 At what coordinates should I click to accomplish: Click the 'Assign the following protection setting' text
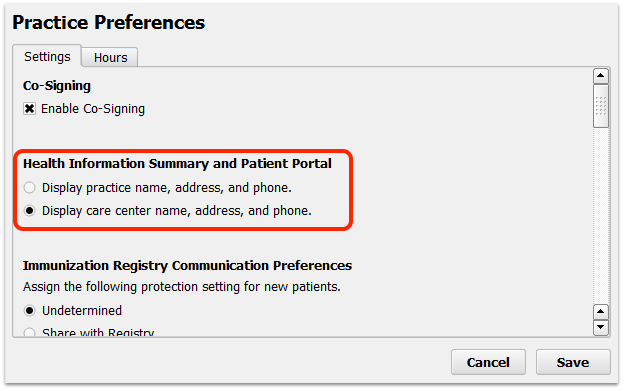click(181, 287)
